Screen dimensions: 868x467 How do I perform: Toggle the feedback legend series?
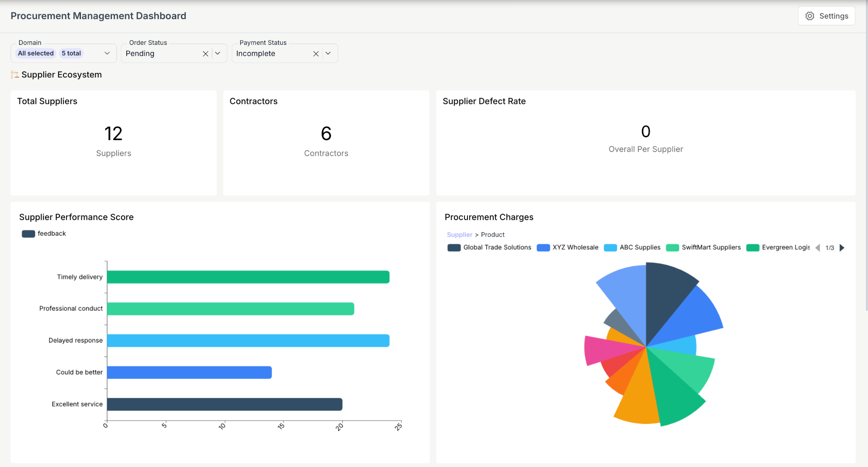coord(44,234)
